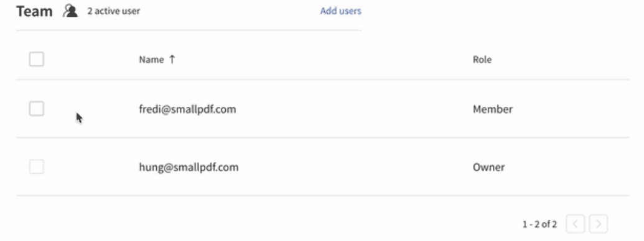Click the Team heading text
This screenshot has height=241, width=644.
coord(34,11)
